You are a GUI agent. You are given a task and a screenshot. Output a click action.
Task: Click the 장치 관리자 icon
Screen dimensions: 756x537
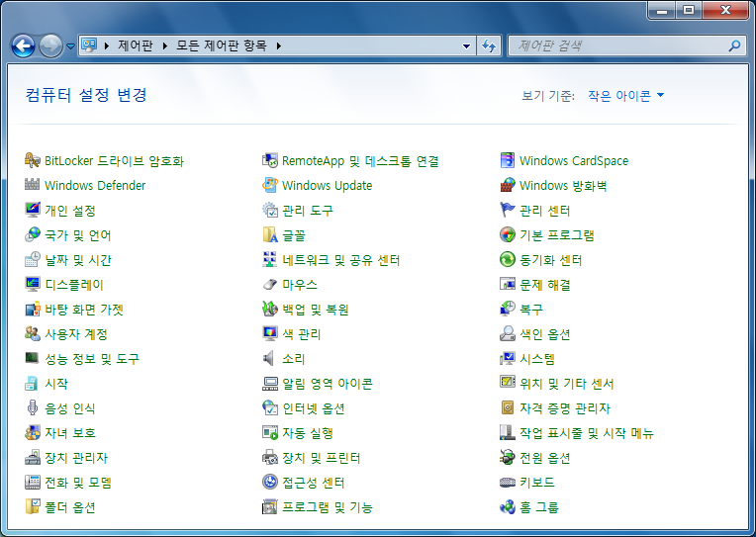[33, 458]
